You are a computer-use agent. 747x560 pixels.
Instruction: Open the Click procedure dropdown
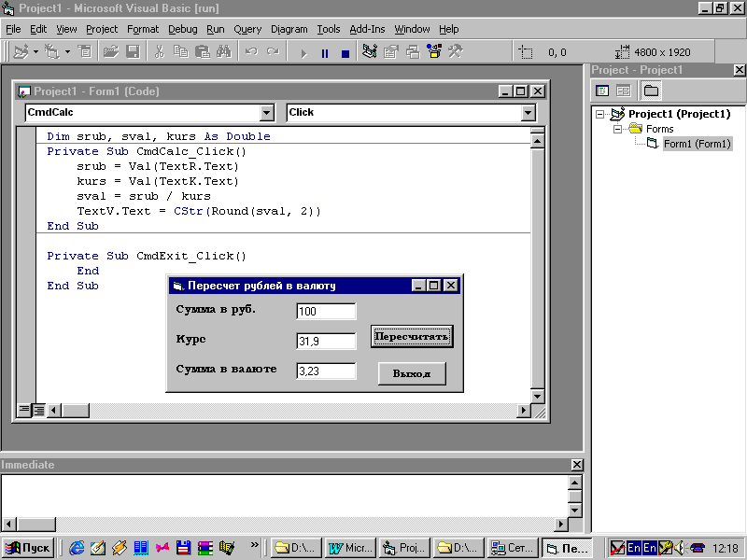point(528,113)
